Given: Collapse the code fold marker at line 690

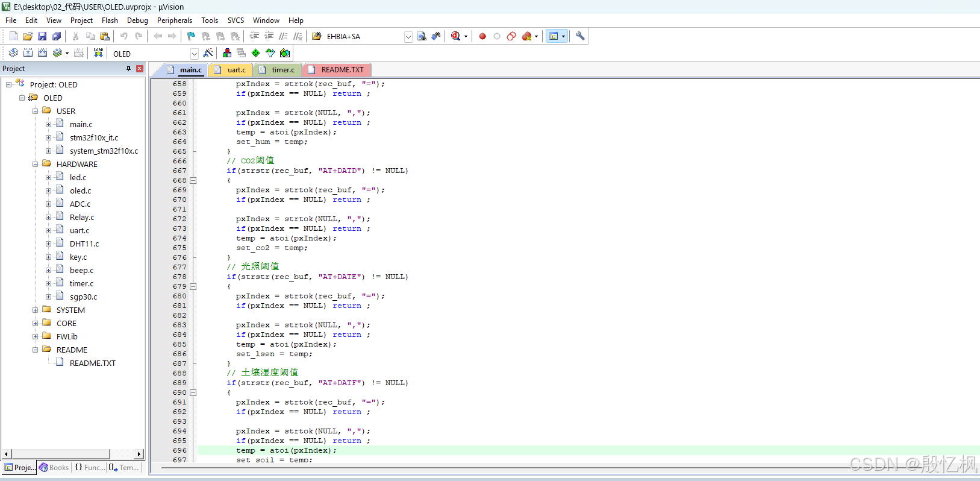Looking at the screenshot, I should click(x=193, y=392).
